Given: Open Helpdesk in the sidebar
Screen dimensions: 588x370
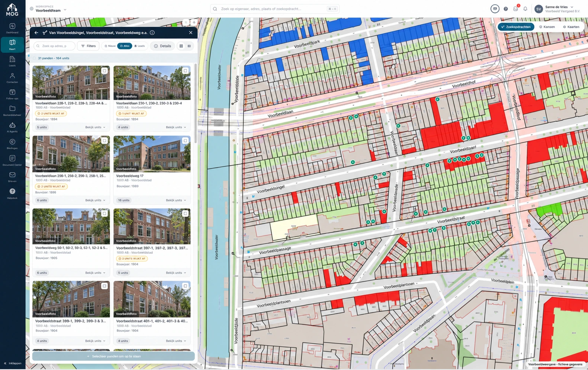Looking at the screenshot, I should [x=12, y=194].
